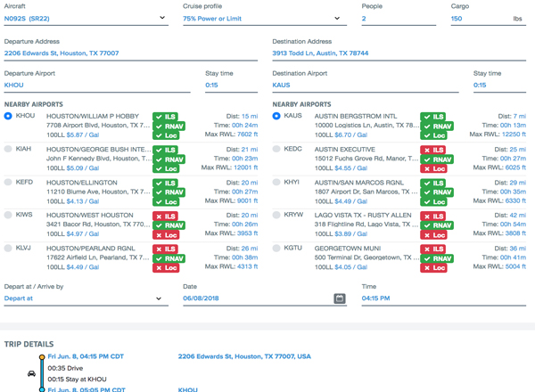This screenshot has height=392, width=535.
Task: Click the green ILS badge for KHOU
Action: 167,117
